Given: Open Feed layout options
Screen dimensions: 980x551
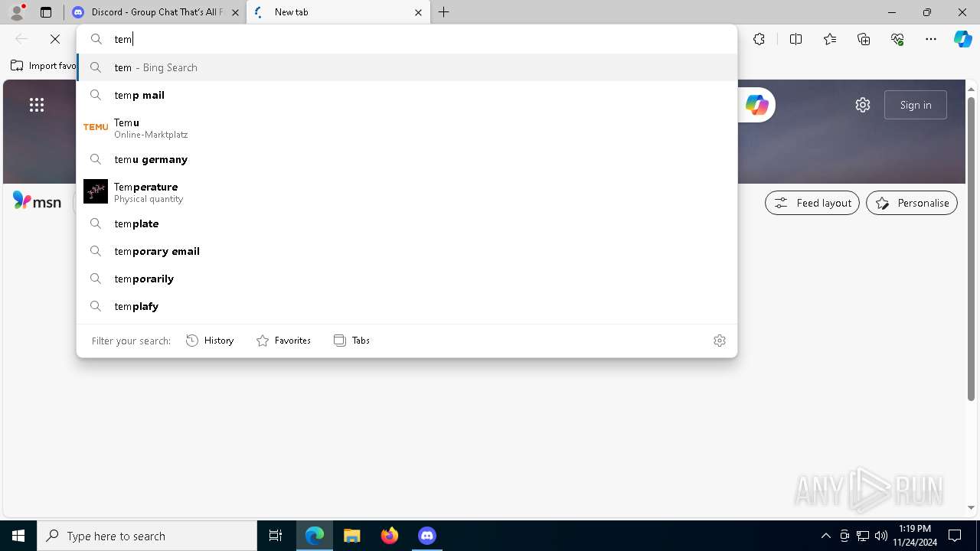Looking at the screenshot, I should coord(812,203).
